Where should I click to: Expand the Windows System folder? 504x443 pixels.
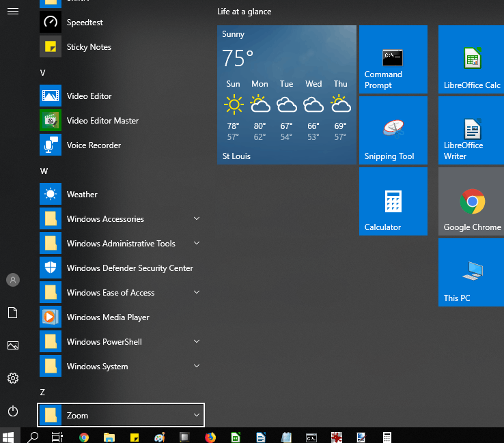click(121, 367)
